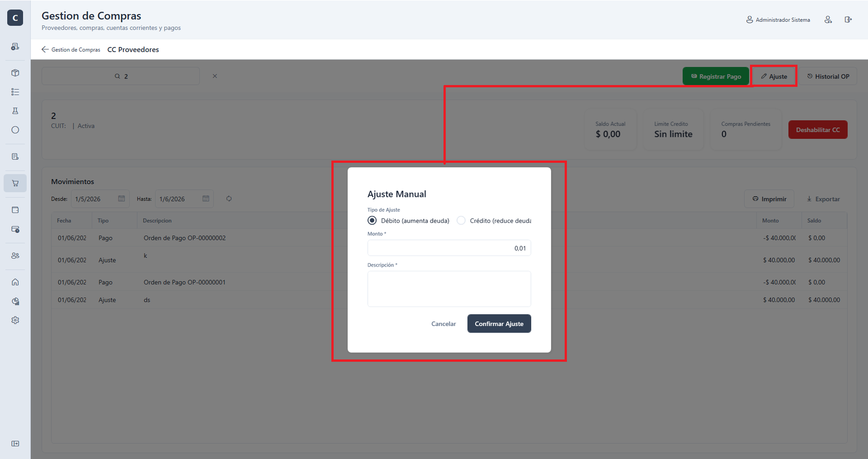868x459 pixels.
Task: Click the flask icon in sidebar
Action: pyautogui.click(x=15, y=111)
